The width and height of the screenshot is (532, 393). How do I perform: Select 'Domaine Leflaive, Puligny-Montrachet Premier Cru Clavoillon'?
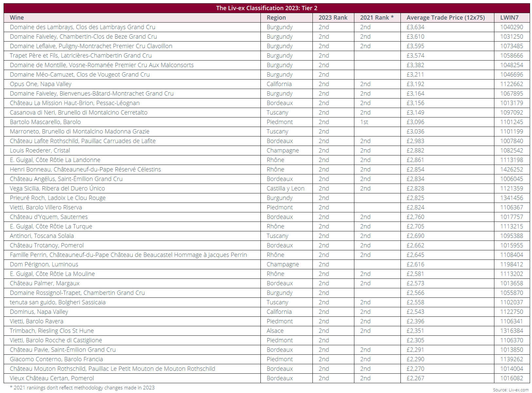[91, 46]
